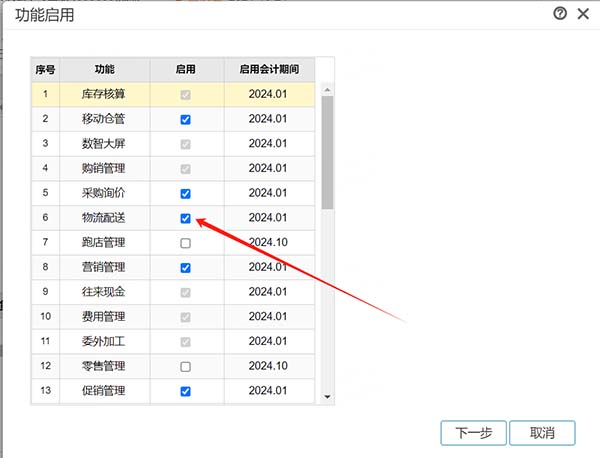
Task: Click the 下一步 button
Action: 473,432
